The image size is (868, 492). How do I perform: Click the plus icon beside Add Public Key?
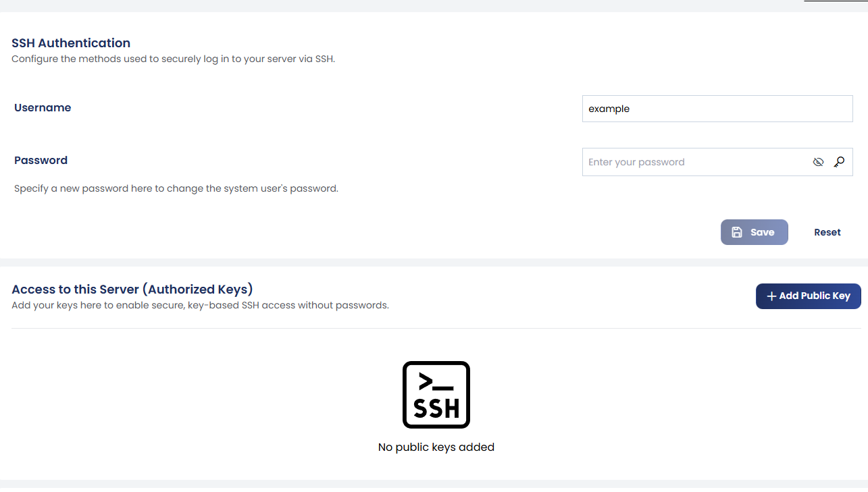click(x=771, y=296)
